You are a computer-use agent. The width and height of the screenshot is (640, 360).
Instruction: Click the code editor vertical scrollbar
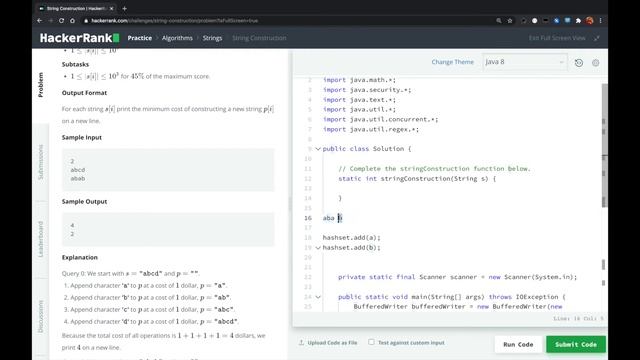click(x=604, y=145)
